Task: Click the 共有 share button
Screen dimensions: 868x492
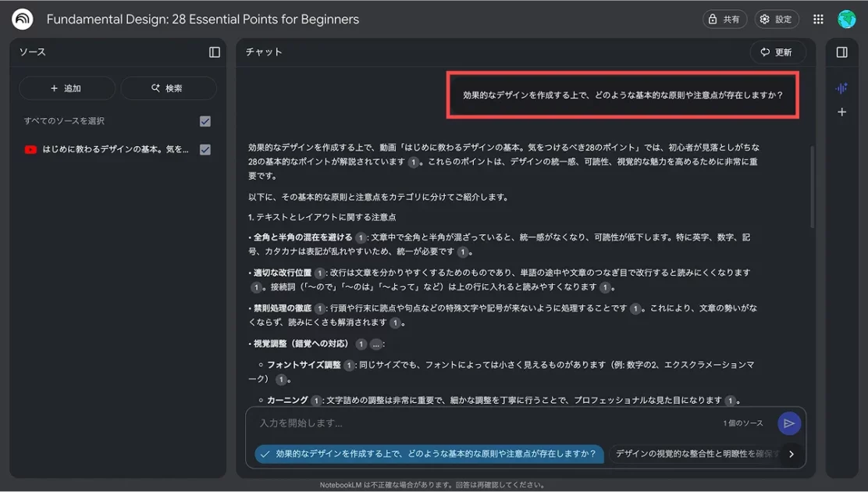Action: point(724,20)
